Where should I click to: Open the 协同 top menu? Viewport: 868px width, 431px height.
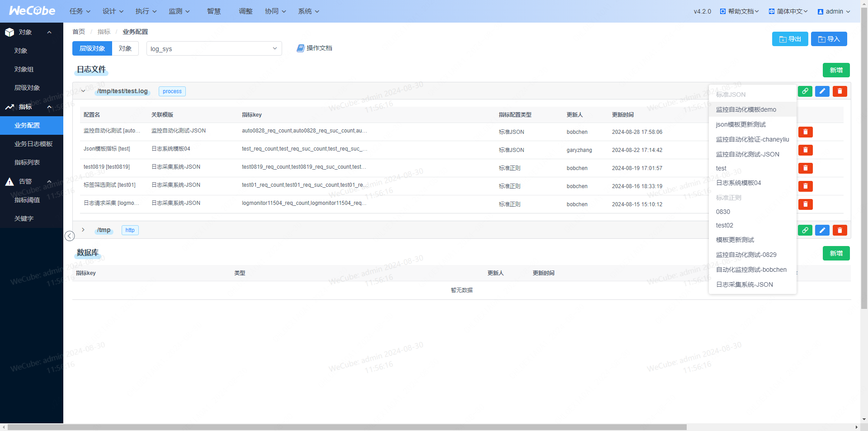276,11
